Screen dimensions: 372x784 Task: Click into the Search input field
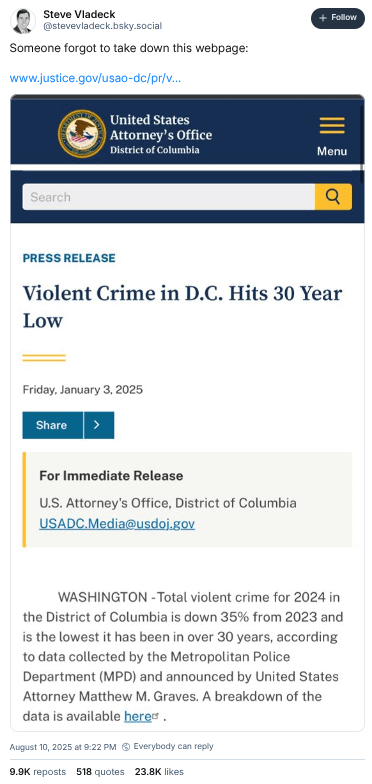click(x=168, y=197)
